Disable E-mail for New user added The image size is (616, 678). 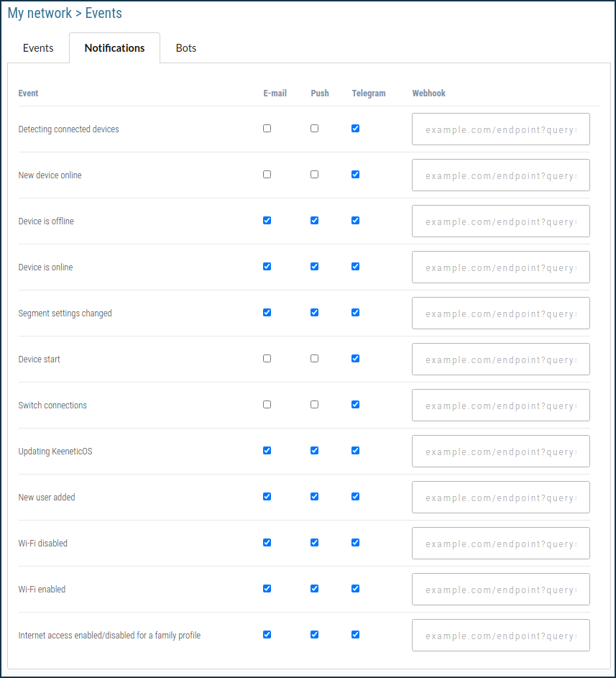[267, 497]
